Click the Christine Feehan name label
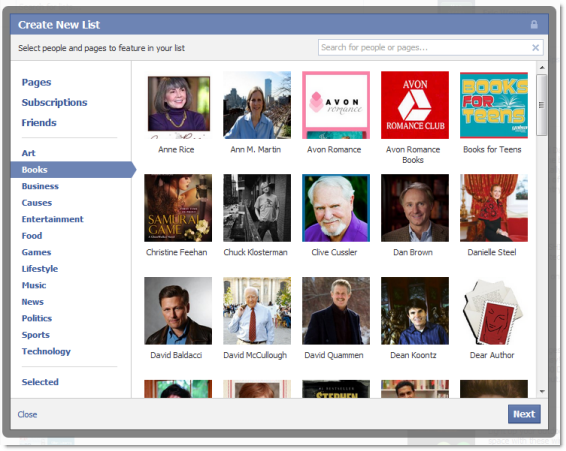The image size is (566, 451). pos(177,252)
